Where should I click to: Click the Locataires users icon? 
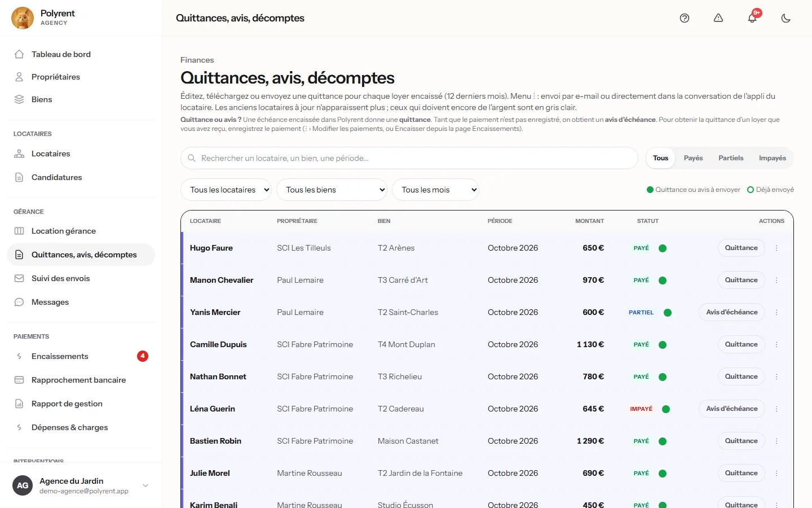coord(19,154)
